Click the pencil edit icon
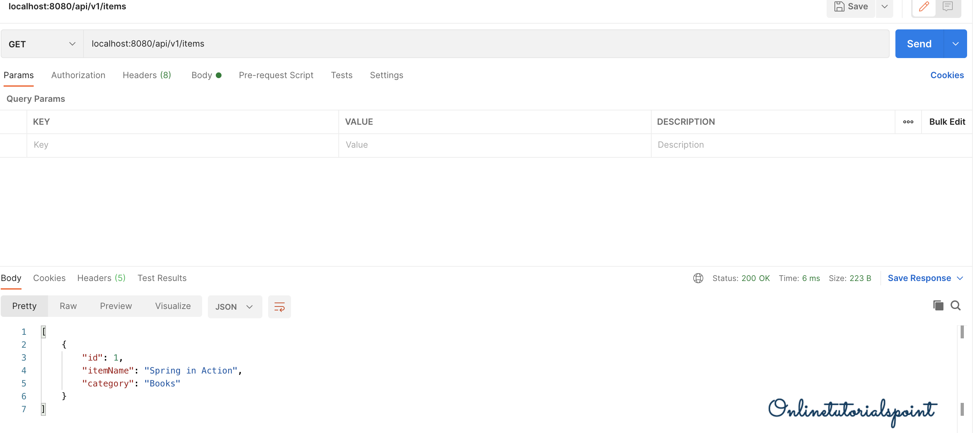This screenshot has width=980, height=433. (923, 7)
